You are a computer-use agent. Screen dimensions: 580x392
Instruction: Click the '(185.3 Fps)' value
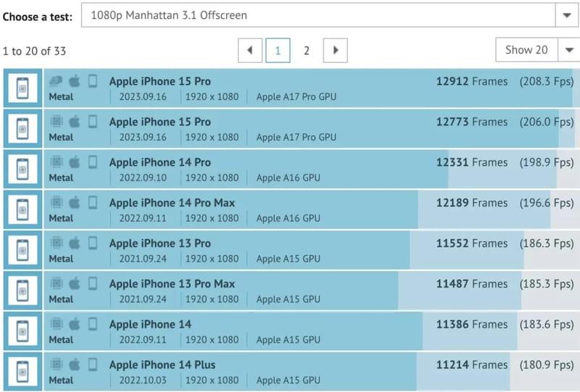click(547, 283)
